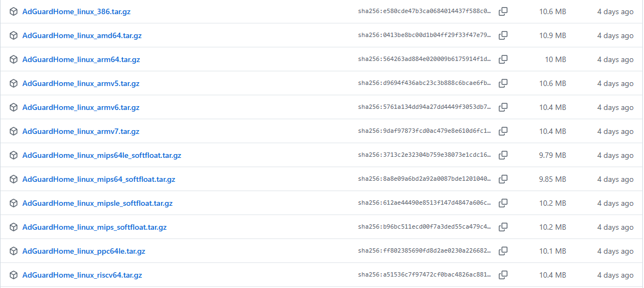Download AdGuardHome_linux_riscv64.tar.gz

click(x=82, y=275)
